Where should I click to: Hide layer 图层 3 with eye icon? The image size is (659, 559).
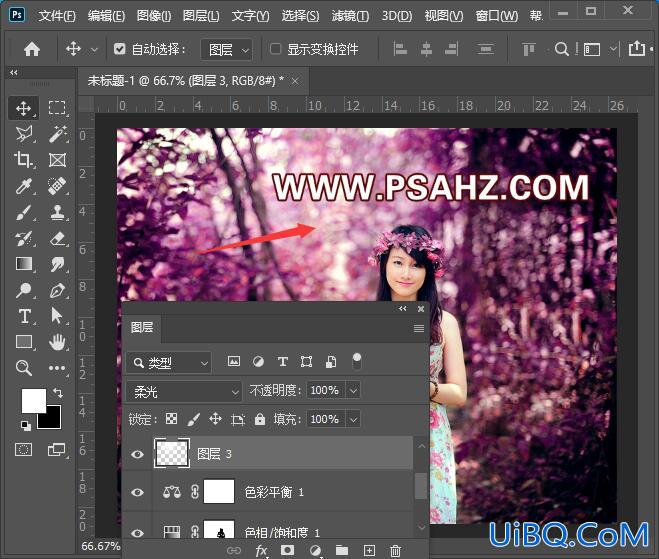tap(137, 454)
